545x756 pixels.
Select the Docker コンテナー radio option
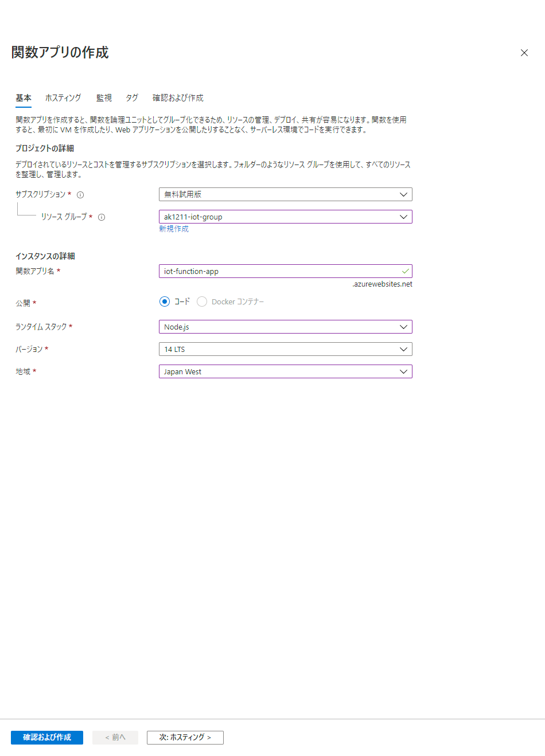(x=202, y=301)
